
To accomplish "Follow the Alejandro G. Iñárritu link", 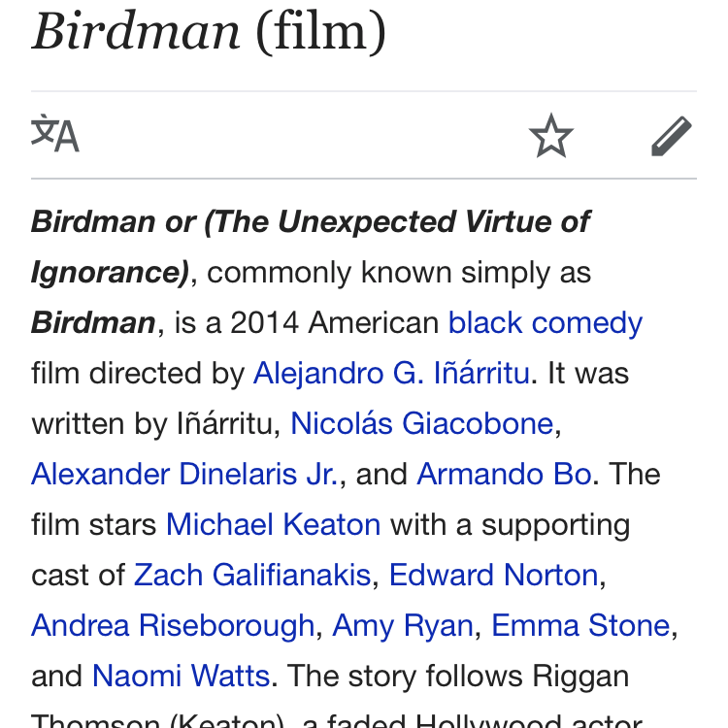I will 391,373.
